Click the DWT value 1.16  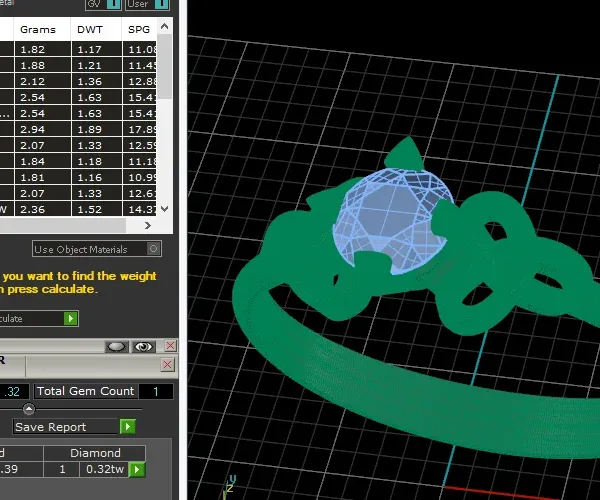pos(96,178)
